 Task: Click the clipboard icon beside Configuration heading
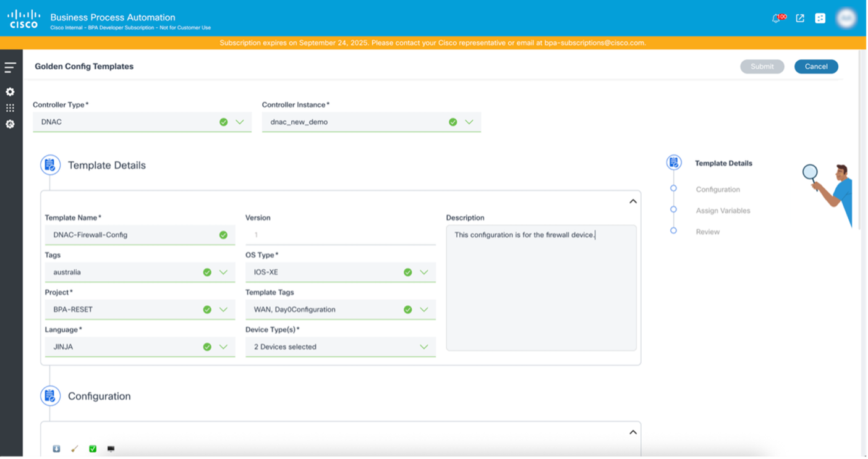(x=50, y=396)
